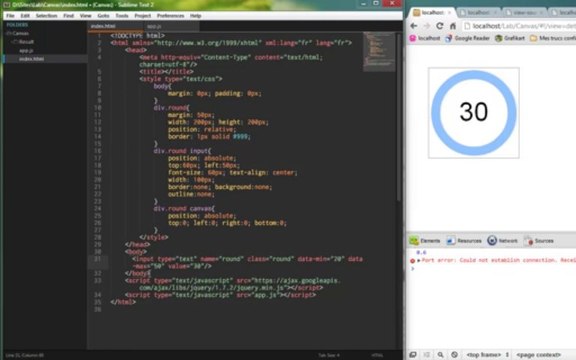Open the File menu in Sublime Text
This screenshot has height=360, width=576.
point(10,16)
